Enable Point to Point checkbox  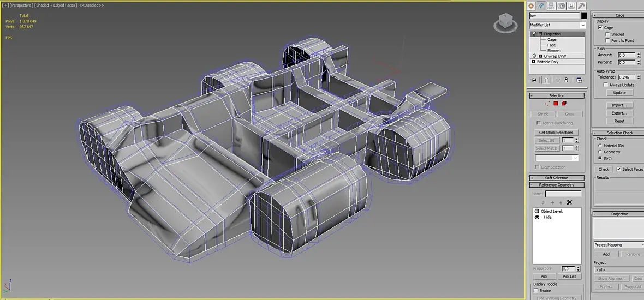coord(607,40)
